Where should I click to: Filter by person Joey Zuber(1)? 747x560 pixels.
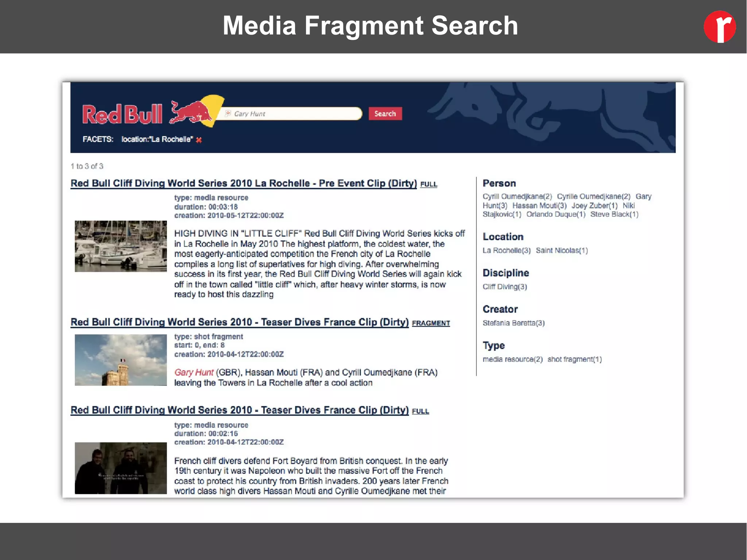[595, 206]
